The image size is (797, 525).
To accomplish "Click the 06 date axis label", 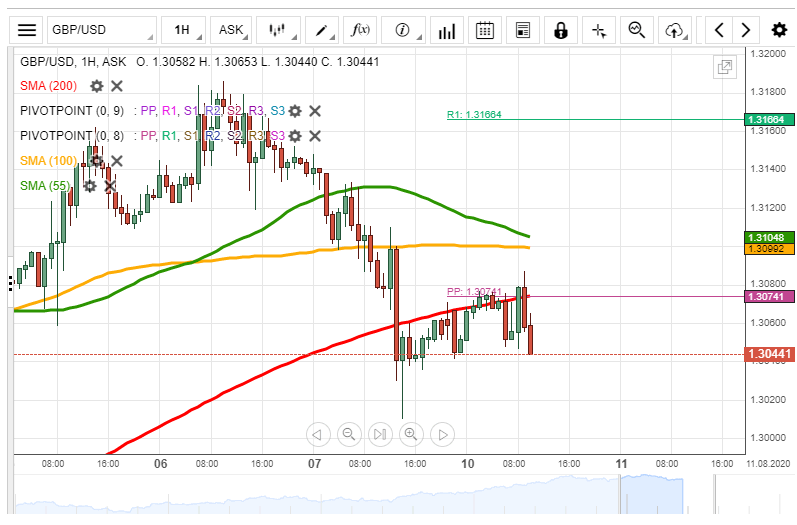I will coord(161,464).
